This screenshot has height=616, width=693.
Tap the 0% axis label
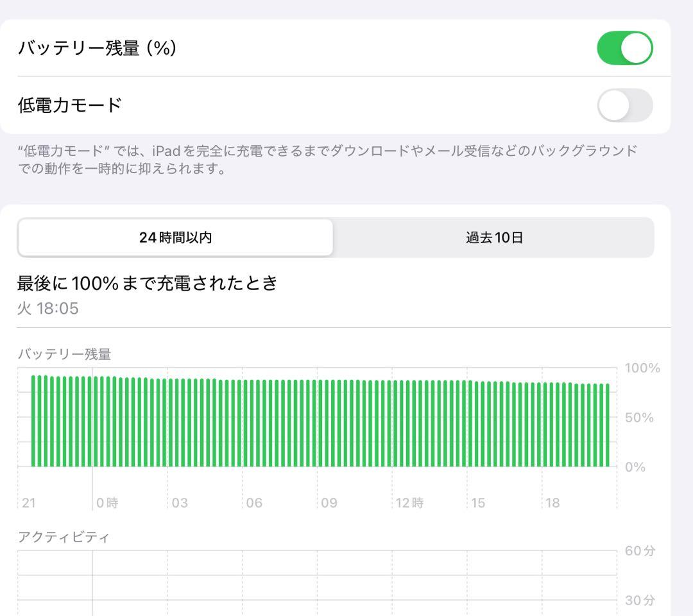point(635,467)
